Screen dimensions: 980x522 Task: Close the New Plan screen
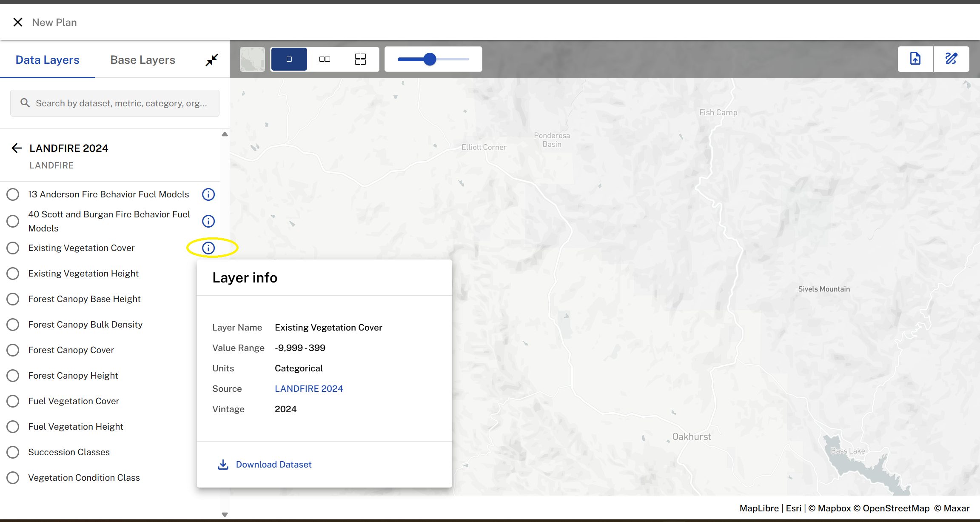tap(17, 22)
